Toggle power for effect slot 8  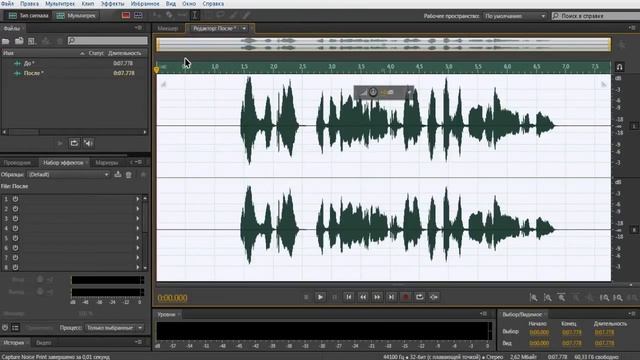click(x=15, y=267)
